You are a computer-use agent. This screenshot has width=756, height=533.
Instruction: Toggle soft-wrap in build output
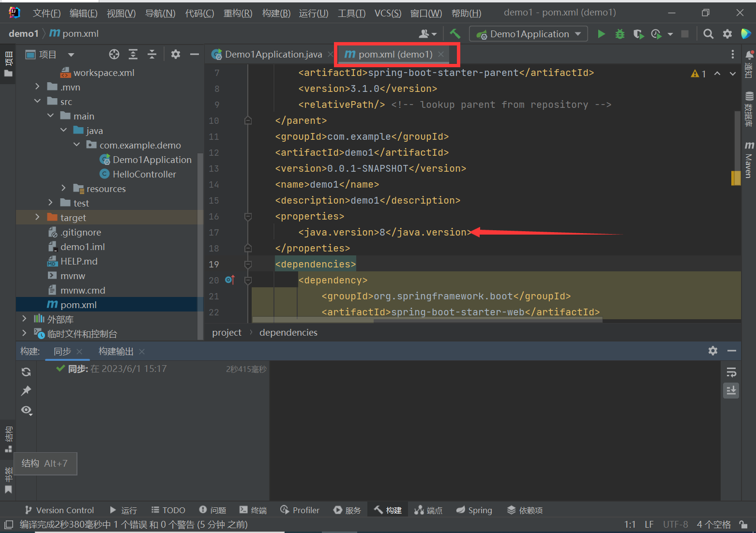coord(731,372)
